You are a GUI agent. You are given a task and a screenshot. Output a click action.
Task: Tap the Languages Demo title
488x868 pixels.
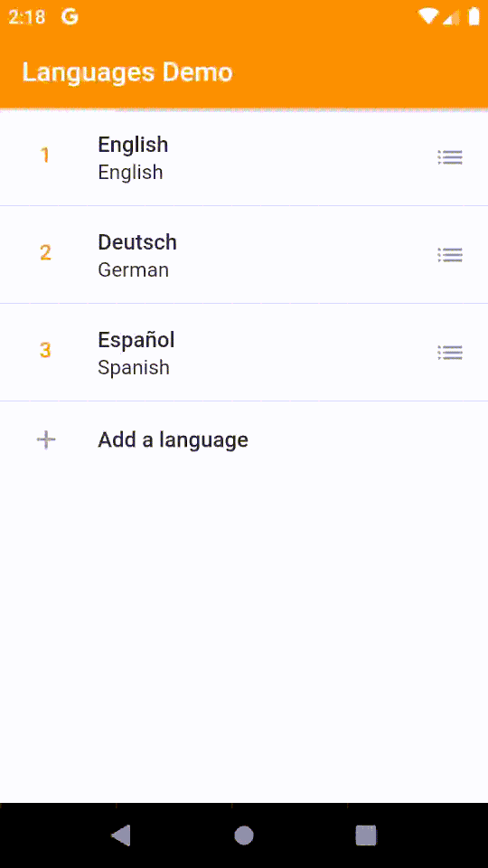click(127, 72)
